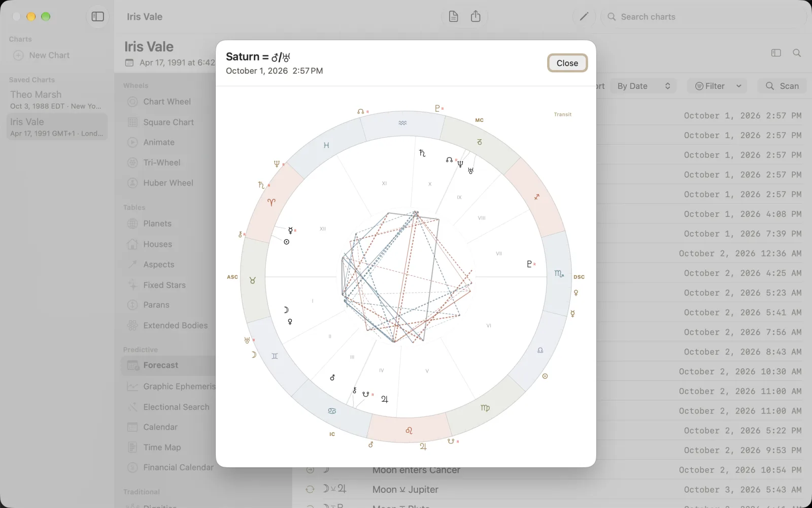Open Square Chart view
The width and height of the screenshot is (812, 508).
click(168, 122)
